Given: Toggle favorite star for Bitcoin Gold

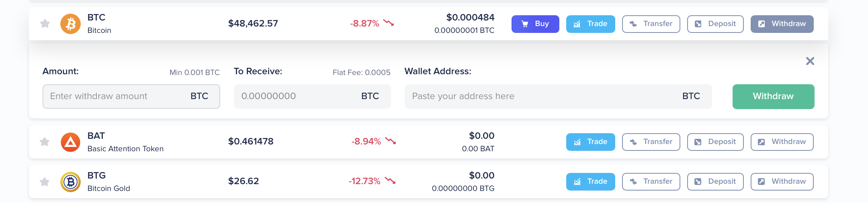Looking at the screenshot, I should (x=45, y=182).
